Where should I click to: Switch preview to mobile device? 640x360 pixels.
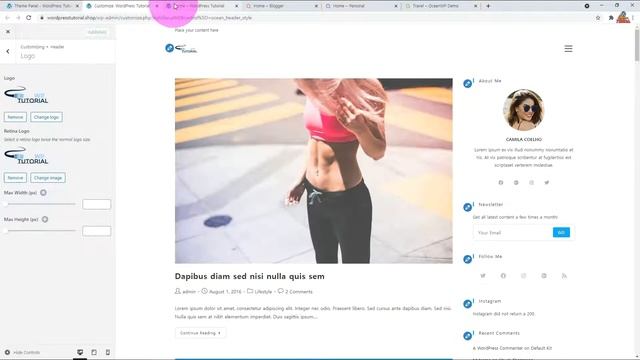pyautogui.click(x=108, y=352)
